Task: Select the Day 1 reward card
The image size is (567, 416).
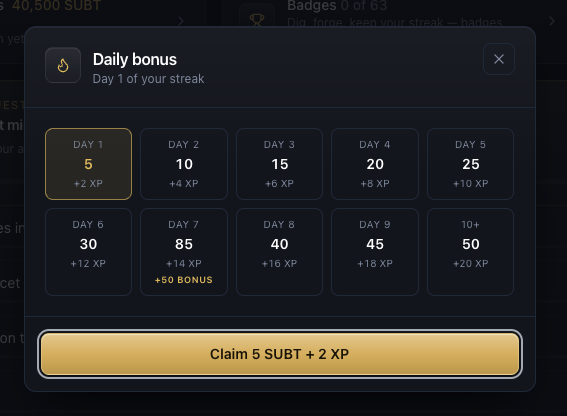Action: coord(88,164)
